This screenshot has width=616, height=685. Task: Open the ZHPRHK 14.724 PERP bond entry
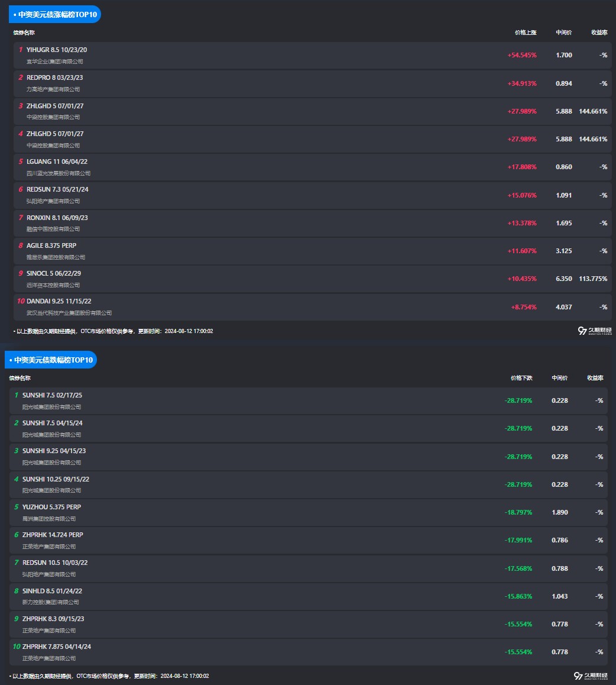pos(53,535)
